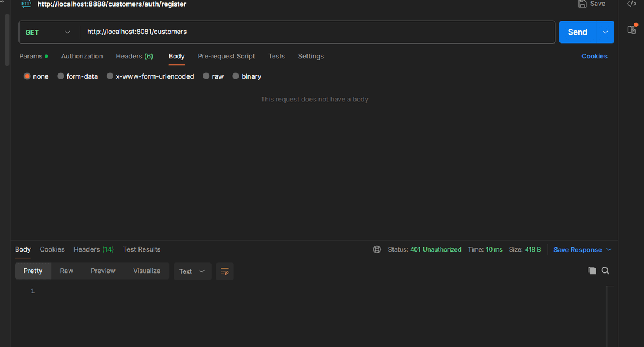This screenshot has height=347, width=644.
Task: Click the request URL input field
Action: [316, 32]
